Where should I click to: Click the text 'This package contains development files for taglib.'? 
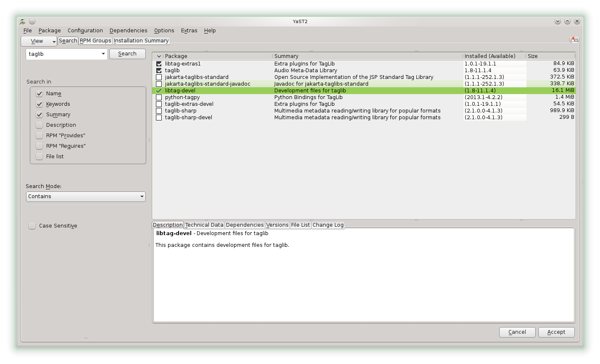pos(222,245)
